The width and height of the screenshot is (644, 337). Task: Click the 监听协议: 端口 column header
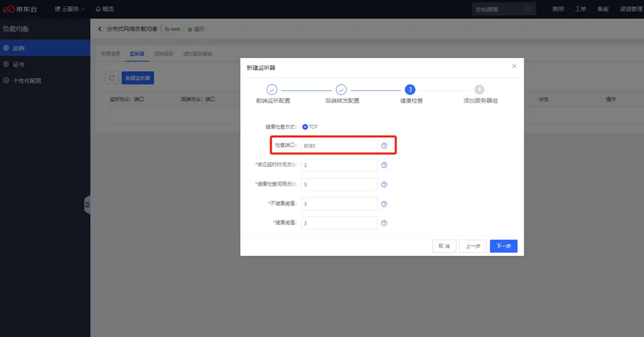pos(127,99)
